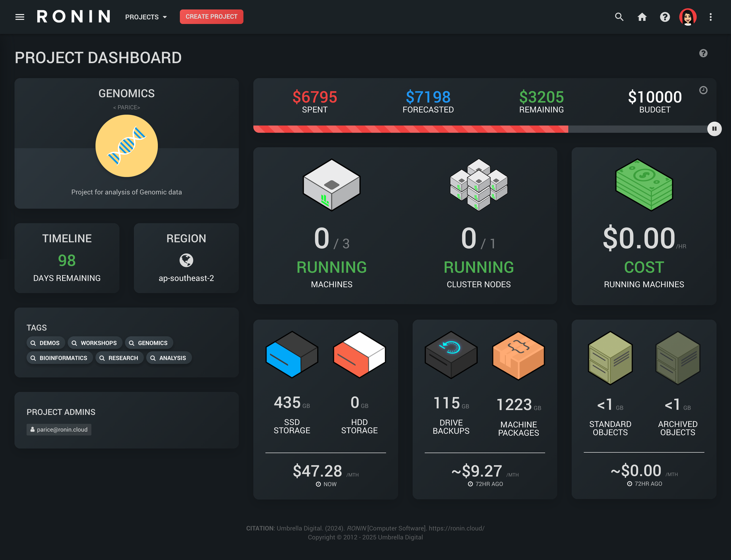Open the hamburger navigation menu

click(20, 17)
